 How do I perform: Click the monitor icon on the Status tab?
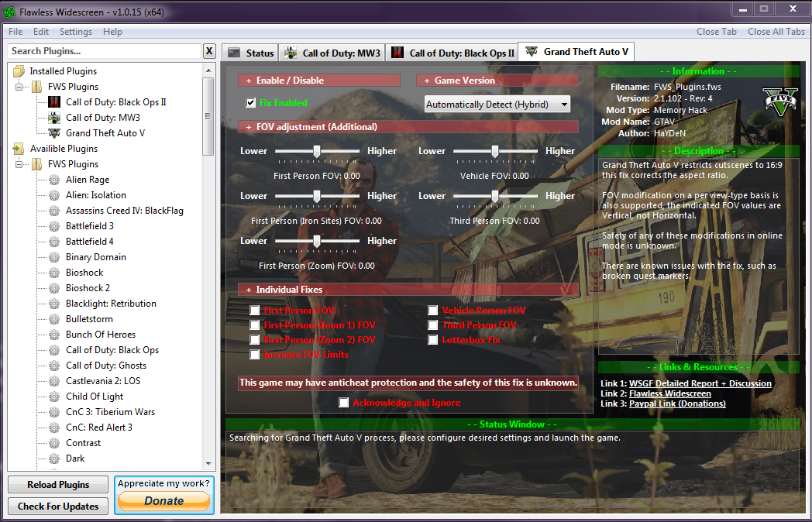[234, 53]
